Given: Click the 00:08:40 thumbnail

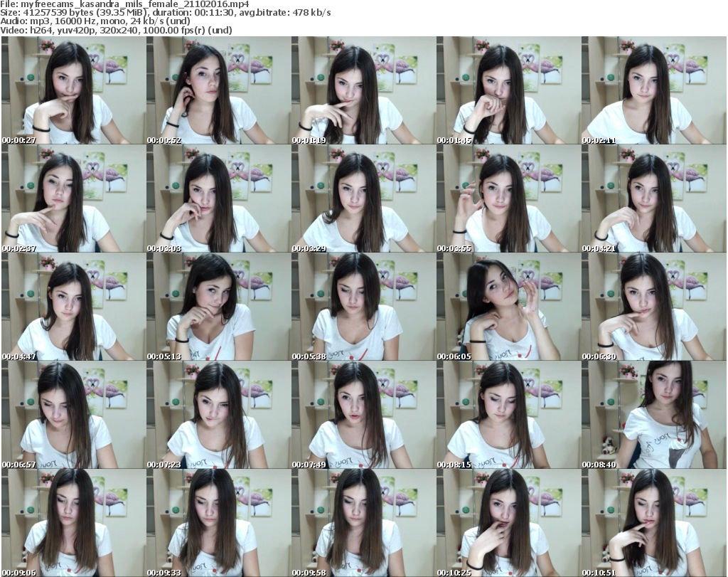Looking at the screenshot, I should click(654, 415).
